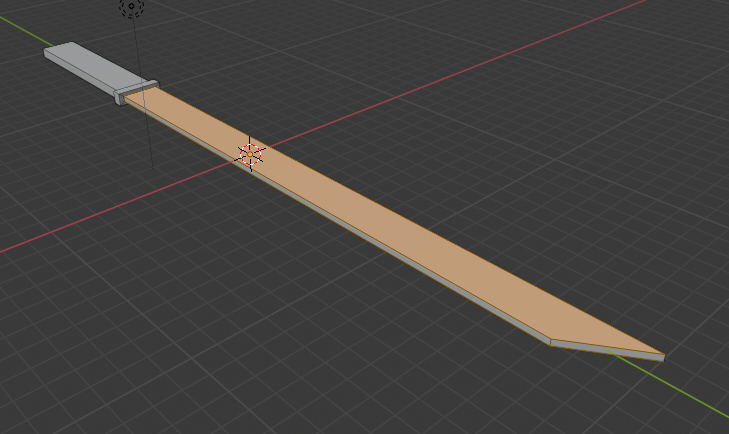This screenshot has height=434, width=729.
Task: Click the 3D cursor on the blade
Action: [x=251, y=154]
